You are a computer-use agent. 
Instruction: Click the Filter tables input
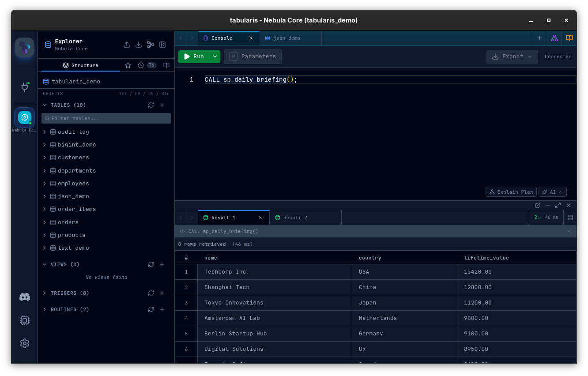coord(106,118)
